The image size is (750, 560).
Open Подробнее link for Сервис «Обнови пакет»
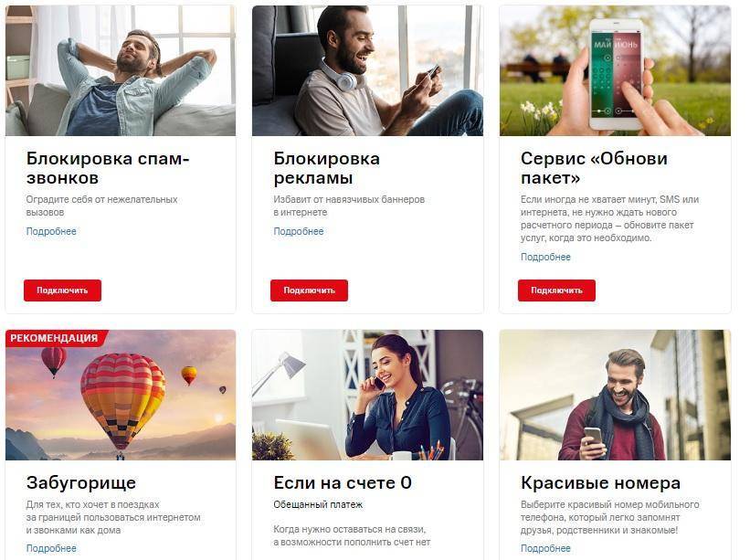[x=545, y=257]
